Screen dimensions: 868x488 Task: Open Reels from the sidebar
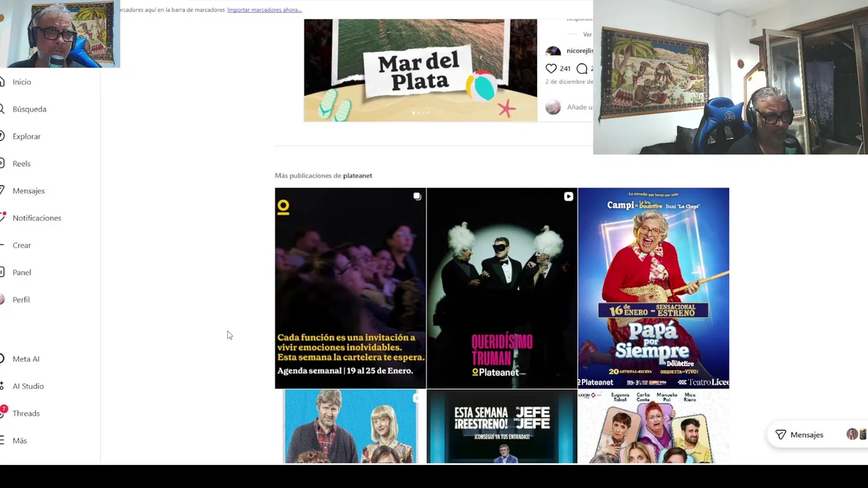(22, 163)
